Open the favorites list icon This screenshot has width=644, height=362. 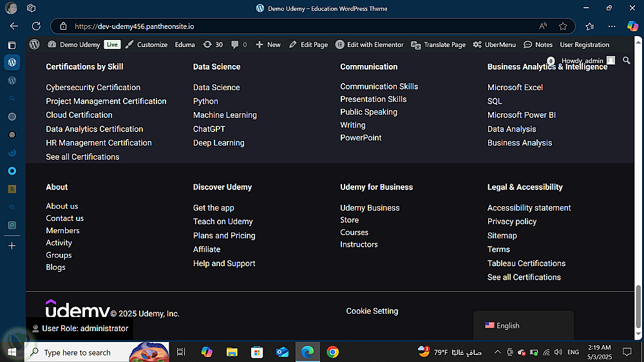pos(589,26)
